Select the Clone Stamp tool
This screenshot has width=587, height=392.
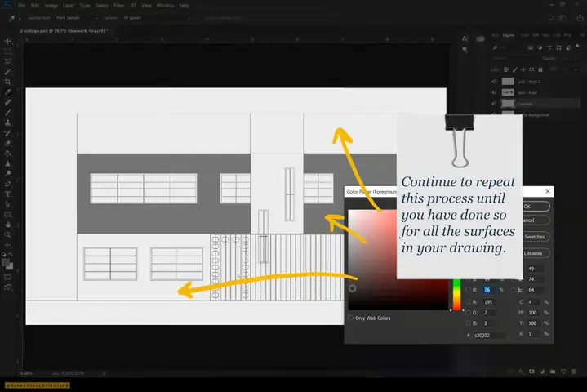tap(8, 122)
